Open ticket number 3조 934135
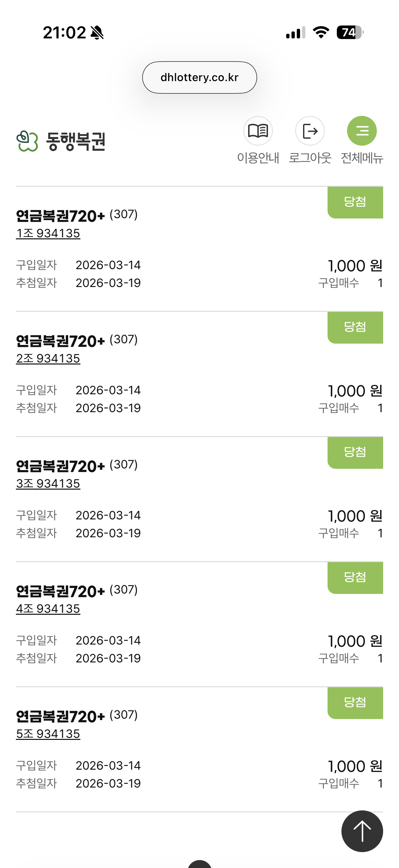The width and height of the screenshot is (399, 868). 48,484
